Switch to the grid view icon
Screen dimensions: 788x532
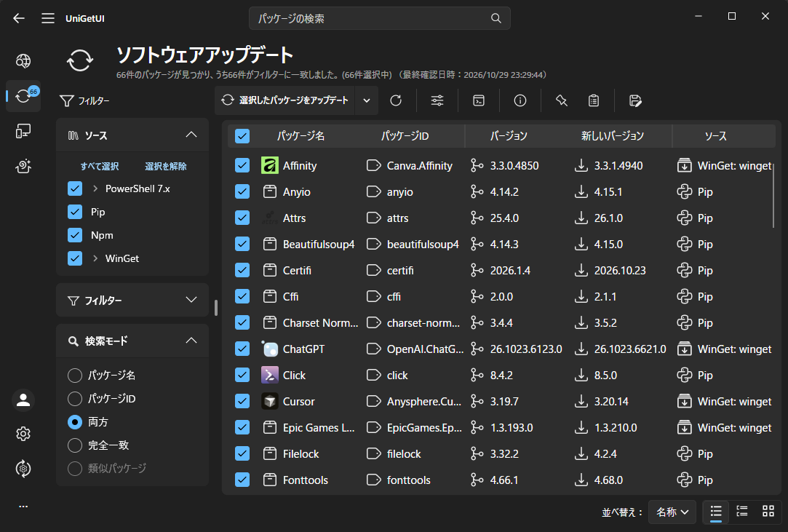click(x=768, y=512)
